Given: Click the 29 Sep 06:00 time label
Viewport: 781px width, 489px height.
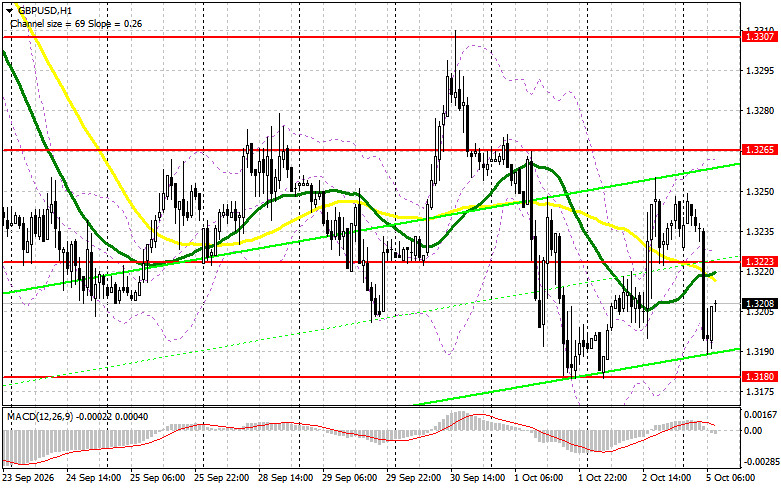Looking at the screenshot, I should pos(350,478).
